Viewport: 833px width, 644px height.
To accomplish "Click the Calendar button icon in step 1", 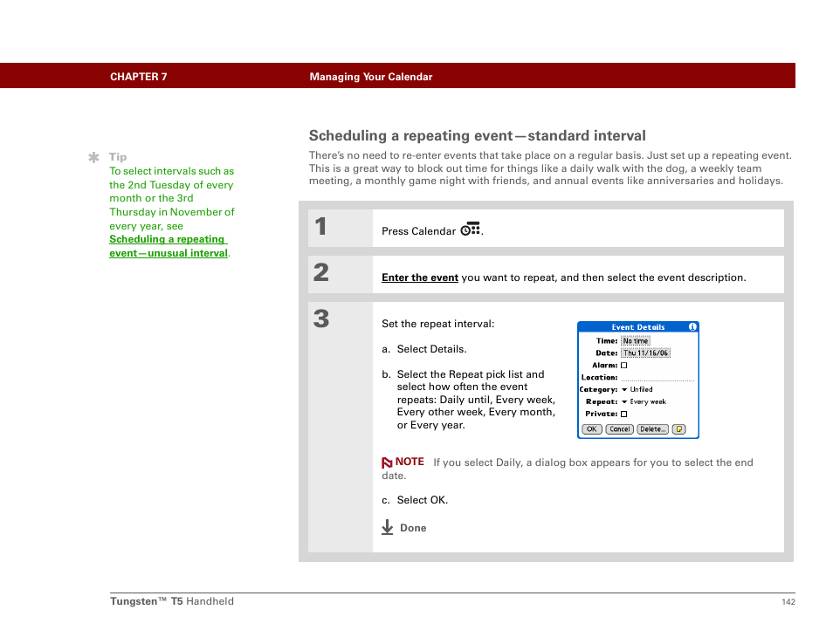I will [470, 229].
